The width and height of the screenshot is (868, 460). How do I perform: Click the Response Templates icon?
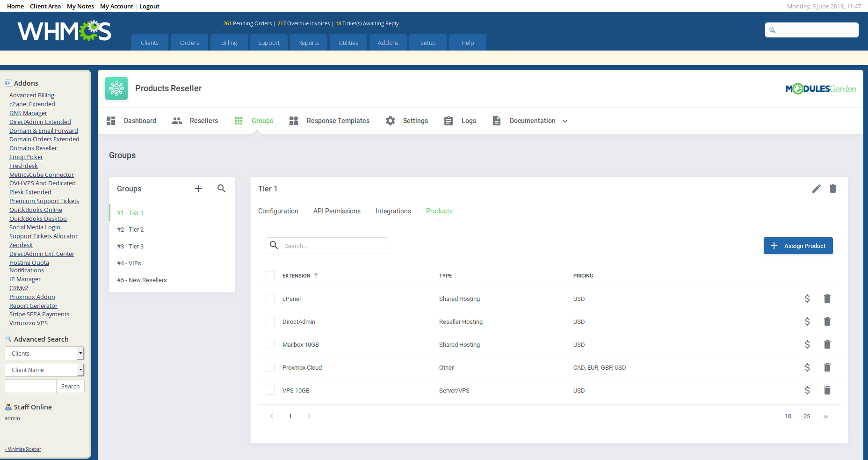[294, 121]
